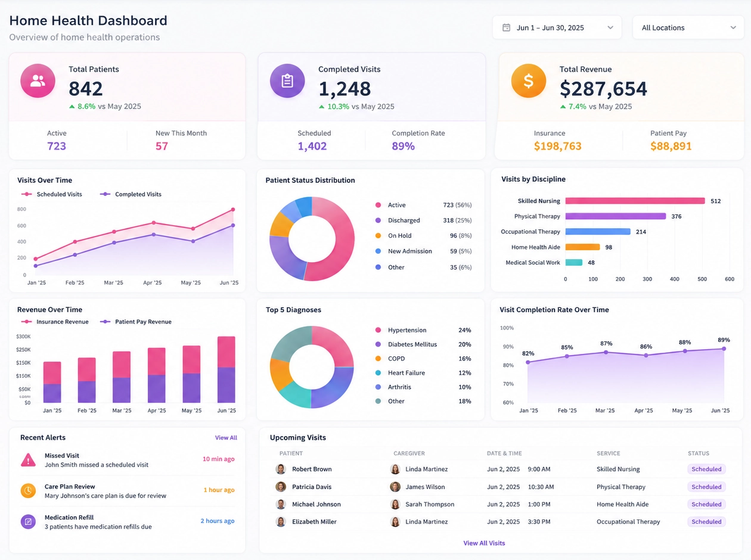This screenshot has height=560, width=751.
Task: Click the 82% data point on completion chart
Action: pyautogui.click(x=528, y=362)
